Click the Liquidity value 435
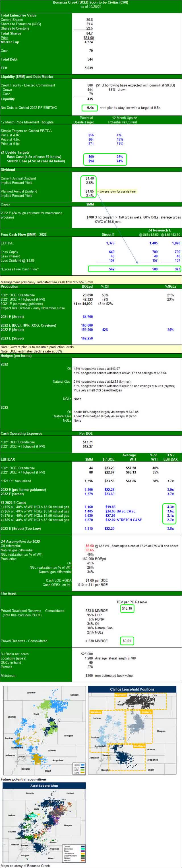This screenshot has height=868, width=182. (90, 99)
